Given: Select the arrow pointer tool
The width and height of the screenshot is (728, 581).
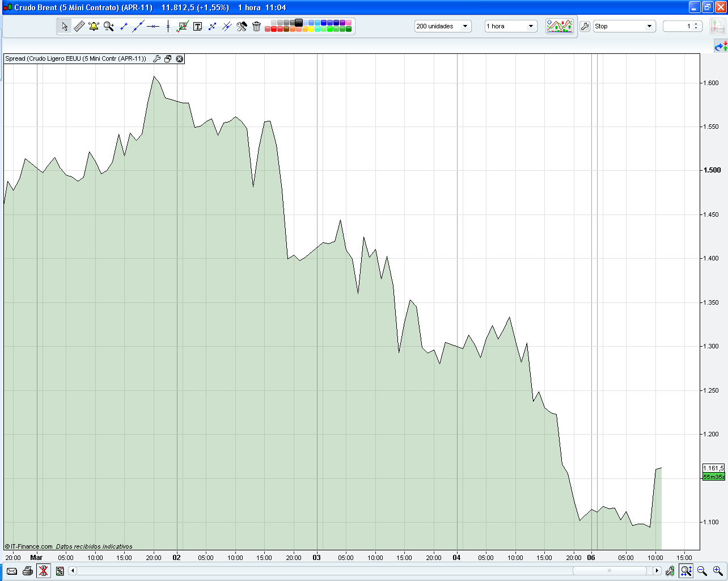Looking at the screenshot, I should pyautogui.click(x=64, y=26).
